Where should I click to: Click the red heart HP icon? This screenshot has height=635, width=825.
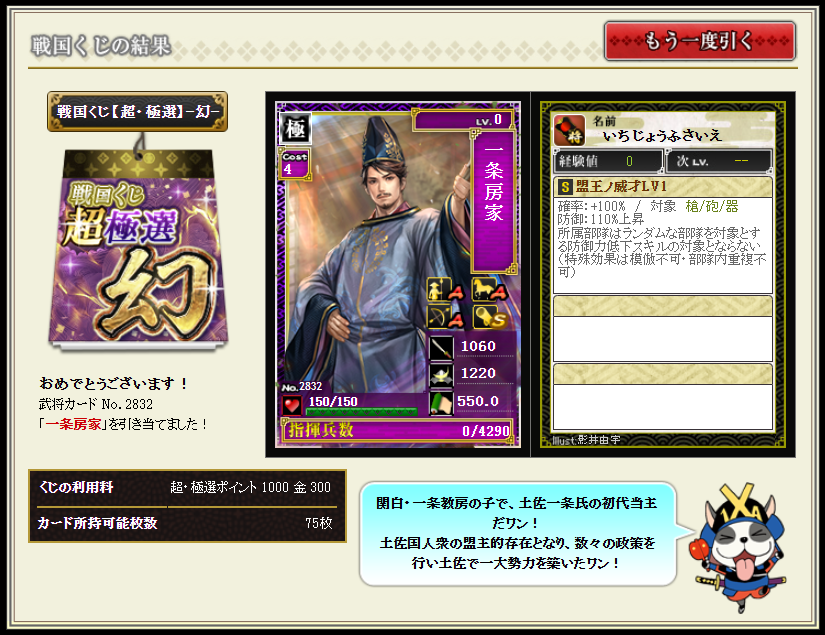tap(291, 405)
